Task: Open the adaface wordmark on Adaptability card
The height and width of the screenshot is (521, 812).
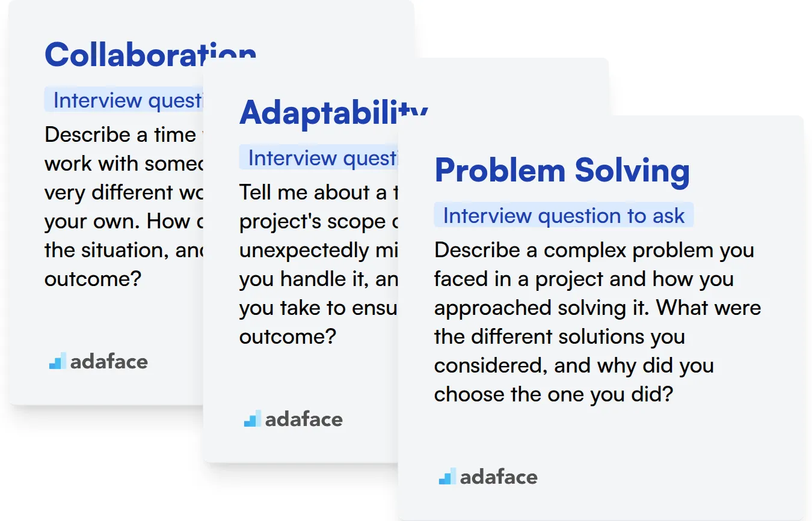Action: (x=304, y=419)
